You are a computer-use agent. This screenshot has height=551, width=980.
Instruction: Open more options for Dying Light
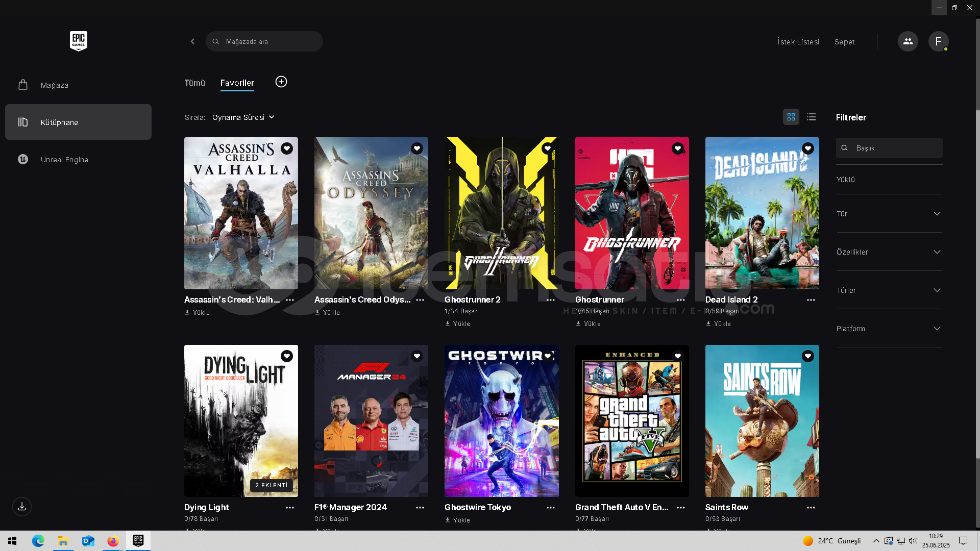click(x=290, y=508)
